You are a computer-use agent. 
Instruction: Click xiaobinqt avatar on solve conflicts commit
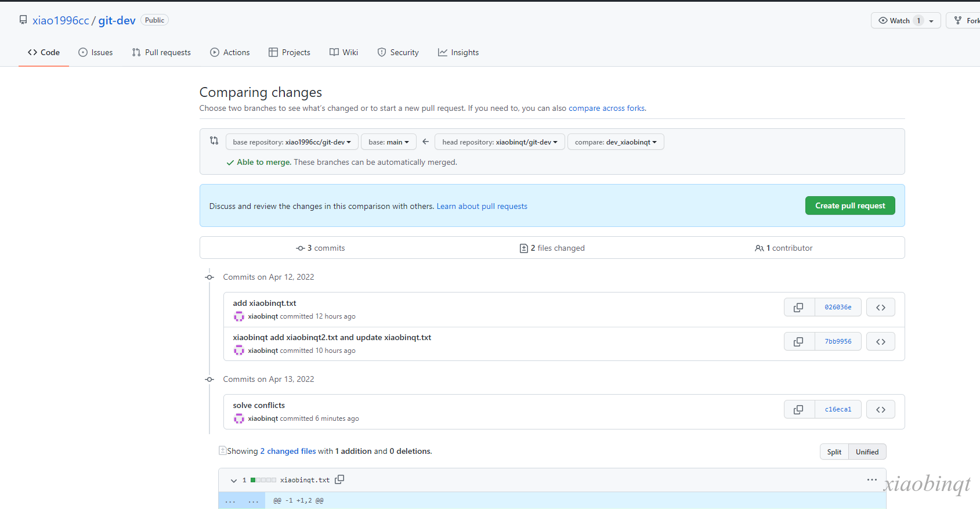pos(238,418)
